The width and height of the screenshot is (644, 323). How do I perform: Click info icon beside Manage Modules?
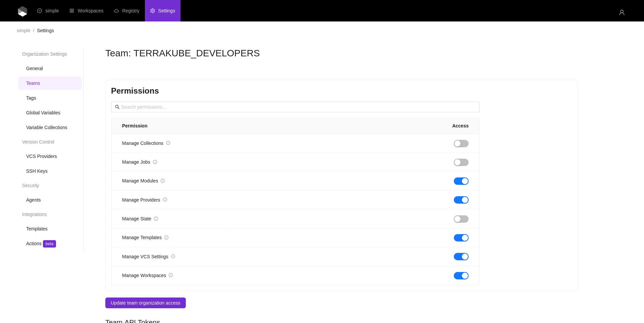coord(163,181)
